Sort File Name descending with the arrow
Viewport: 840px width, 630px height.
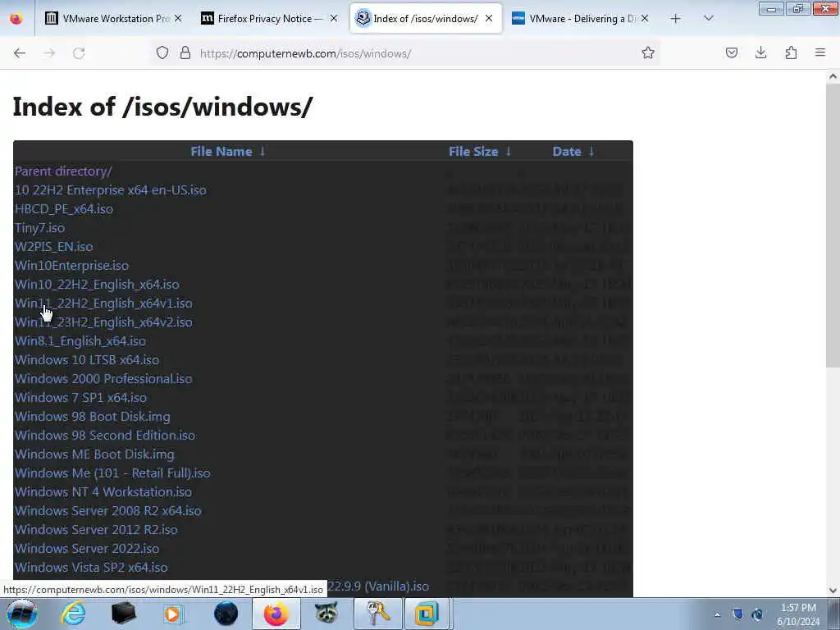[x=262, y=152]
